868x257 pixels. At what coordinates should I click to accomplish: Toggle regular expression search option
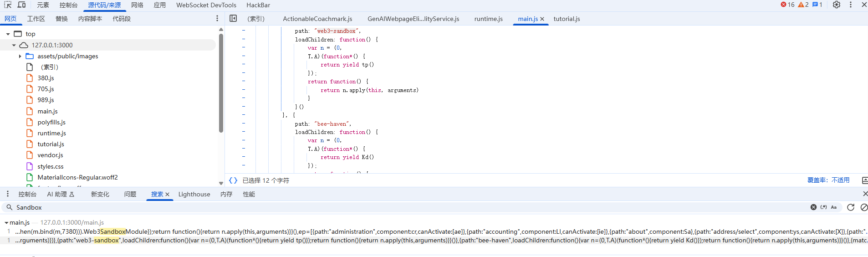823,207
